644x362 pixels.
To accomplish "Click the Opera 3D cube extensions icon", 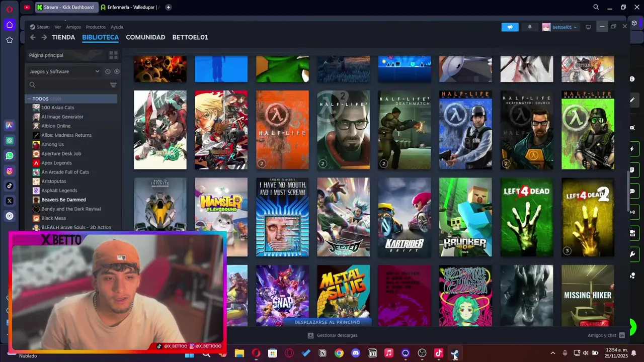I will click(634, 23).
